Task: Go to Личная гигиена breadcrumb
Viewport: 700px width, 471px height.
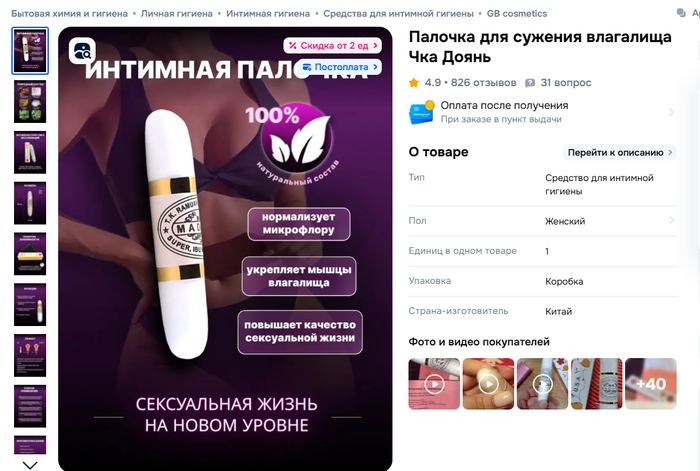Action: click(177, 14)
